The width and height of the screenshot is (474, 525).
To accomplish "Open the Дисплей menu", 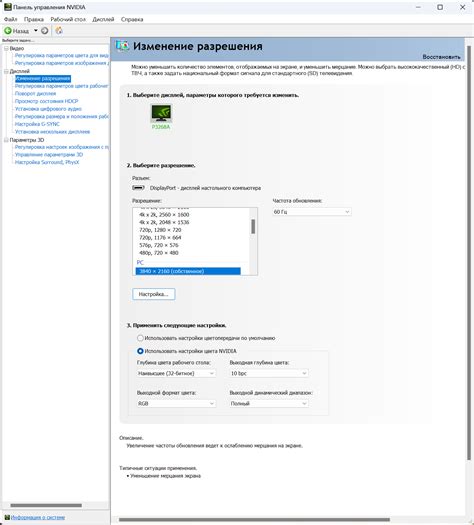I will pos(103,19).
